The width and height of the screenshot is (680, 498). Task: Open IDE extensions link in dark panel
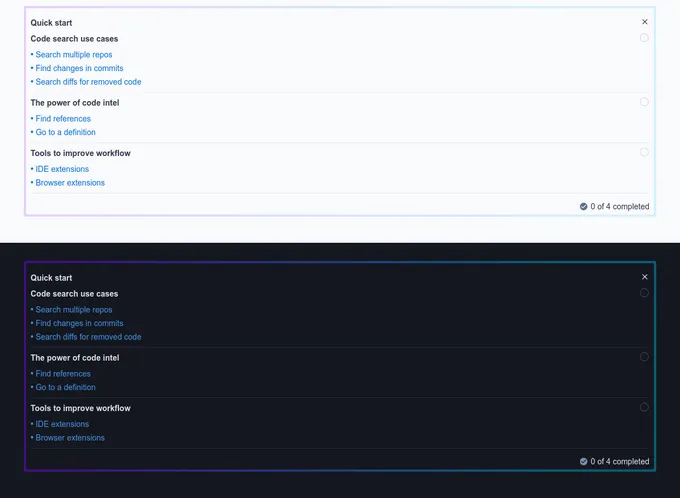pyautogui.click(x=62, y=424)
